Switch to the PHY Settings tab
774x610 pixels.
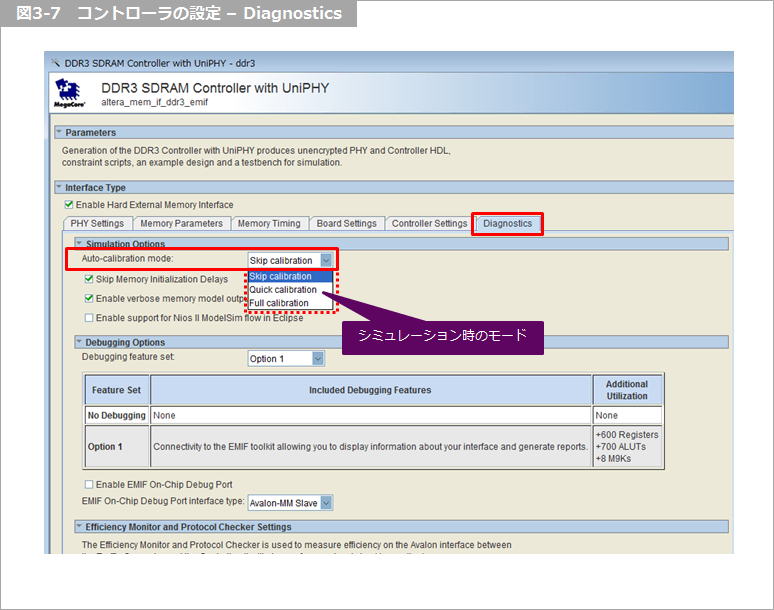click(x=97, y=224)
